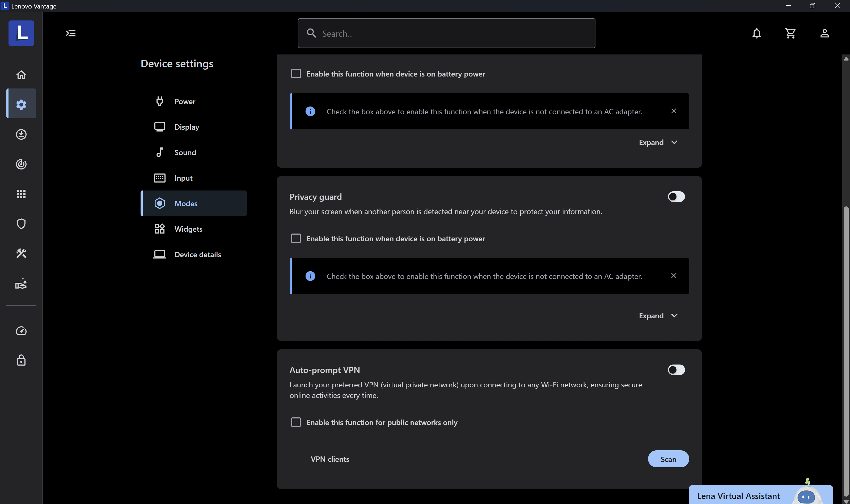850x504 pixels.
Task: Open the speedometer performance sidebar icon
Action: point(21,331)
